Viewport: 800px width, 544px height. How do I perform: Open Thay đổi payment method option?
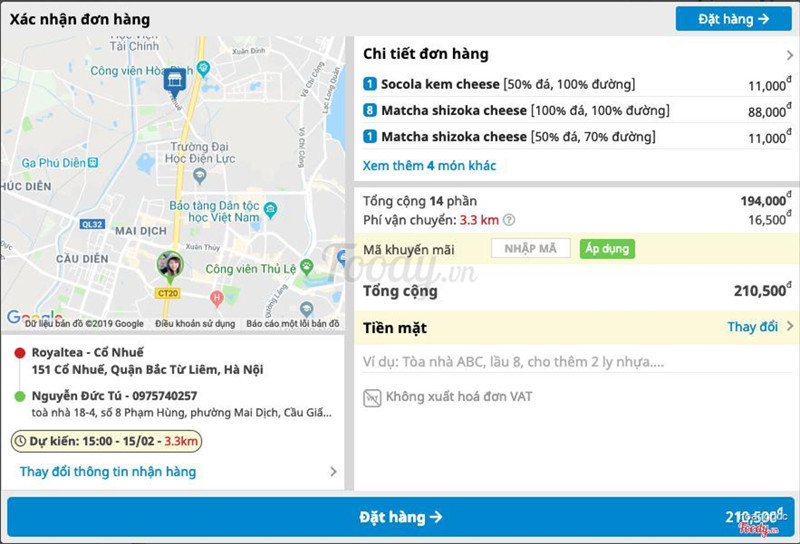[x=760, y=327]
